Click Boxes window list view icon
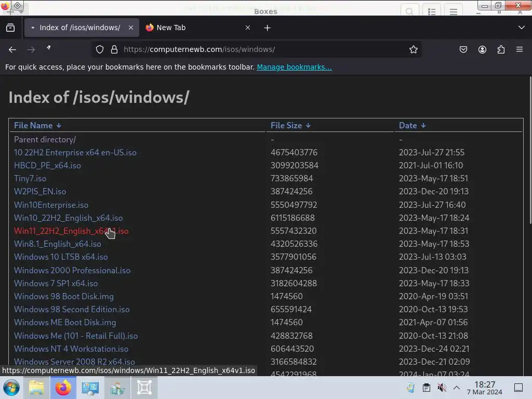Viewport: 532px width, 399px height. (x=432, y=11)
